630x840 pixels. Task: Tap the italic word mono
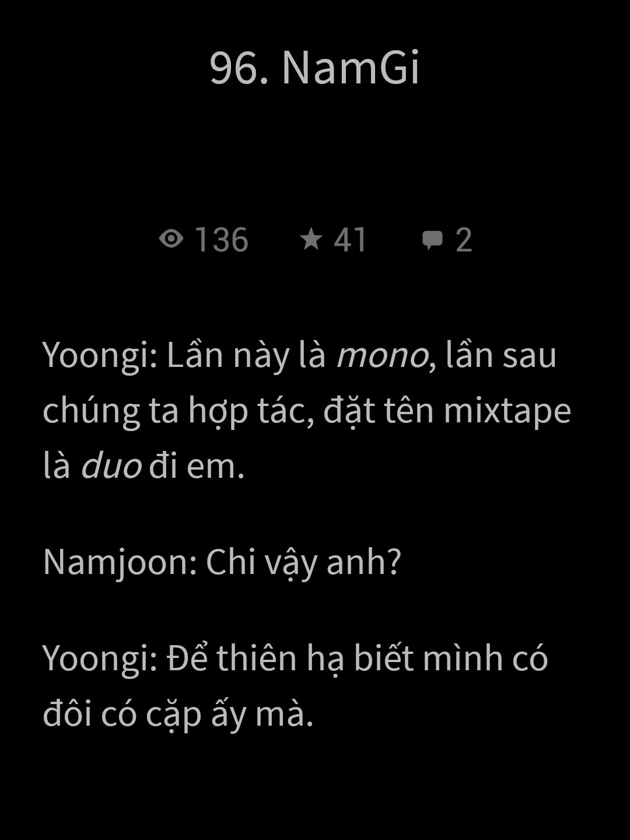pyautogui.click(x=382, y=355)
